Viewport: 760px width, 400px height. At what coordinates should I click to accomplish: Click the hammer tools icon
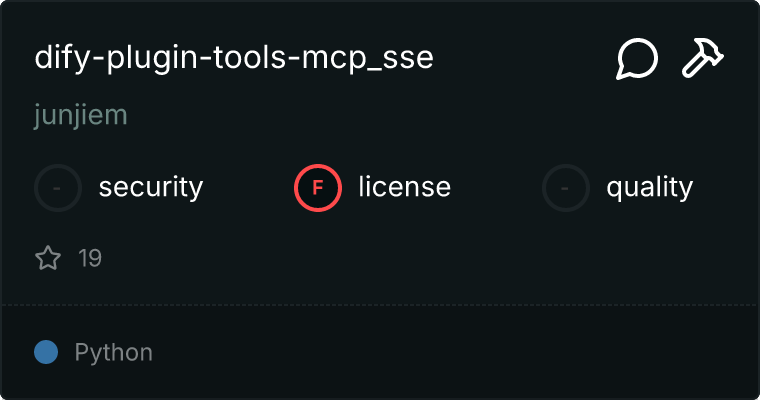pos(703,59)
